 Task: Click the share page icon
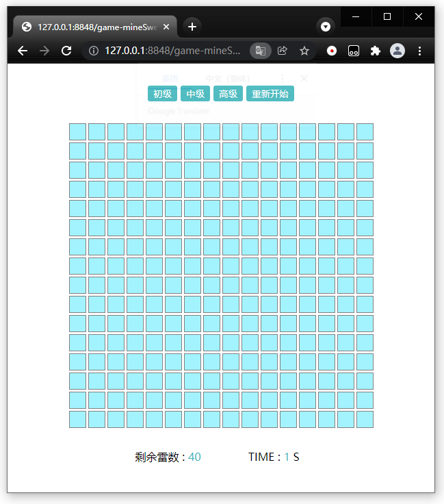point(283,51)
